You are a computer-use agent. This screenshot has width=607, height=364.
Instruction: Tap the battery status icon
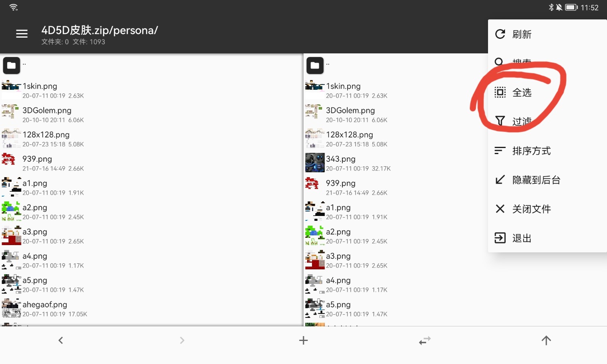(x=571, y=7)
